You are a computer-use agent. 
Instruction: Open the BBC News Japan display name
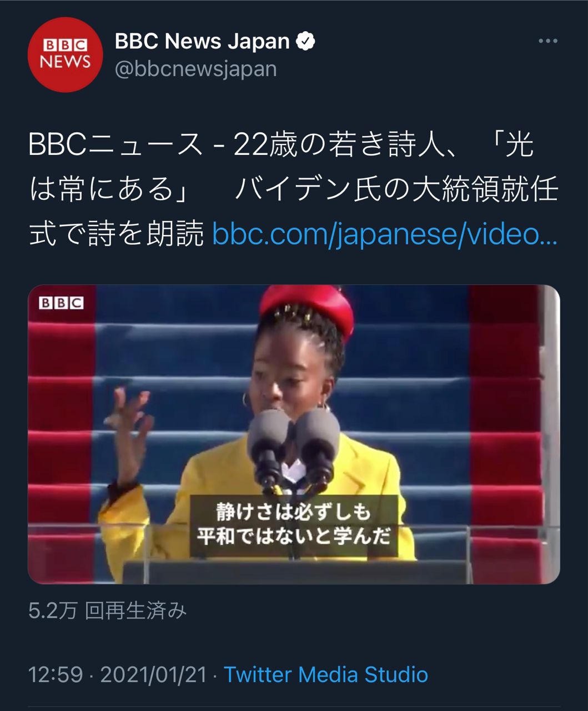(x=202, y=41)
